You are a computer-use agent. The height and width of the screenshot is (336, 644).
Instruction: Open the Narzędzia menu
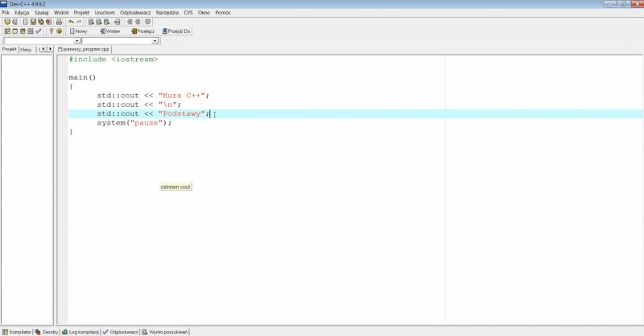click(167, 13)
